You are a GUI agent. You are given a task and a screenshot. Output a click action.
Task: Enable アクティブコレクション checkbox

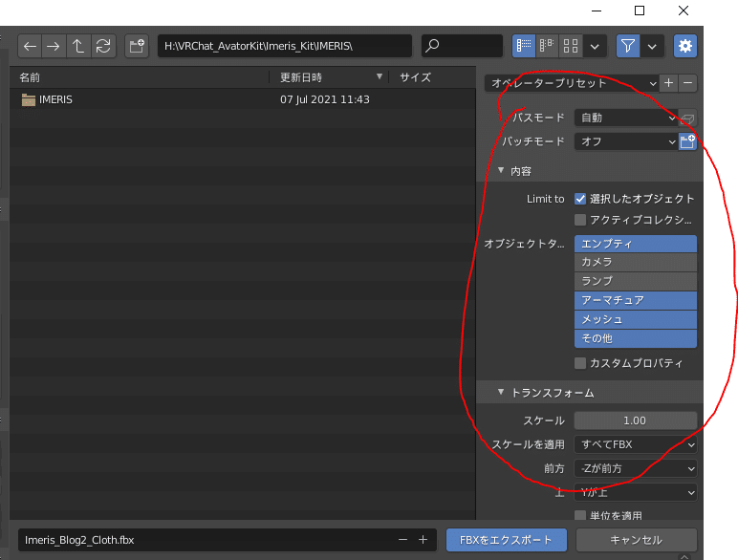tap(580, 220)
